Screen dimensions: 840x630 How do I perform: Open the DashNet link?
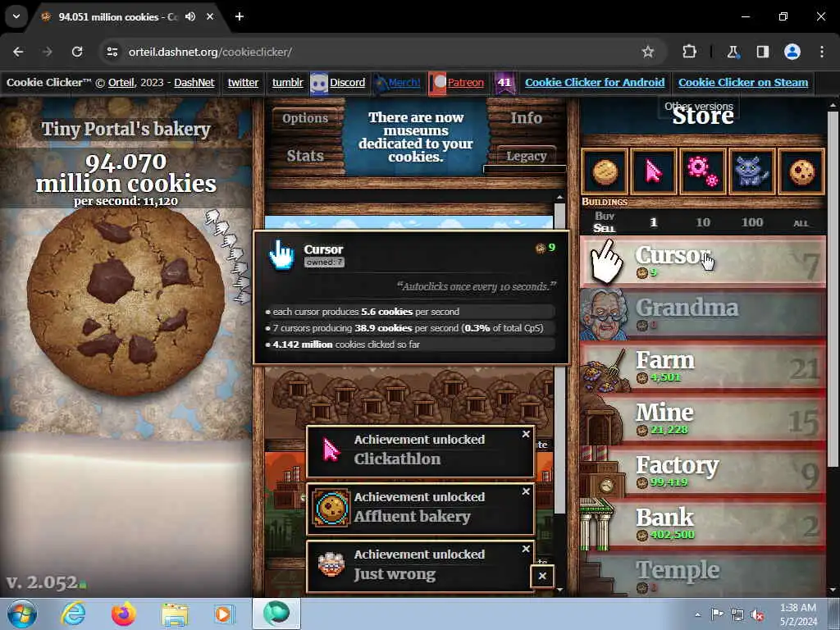click(x=194, y=83)
